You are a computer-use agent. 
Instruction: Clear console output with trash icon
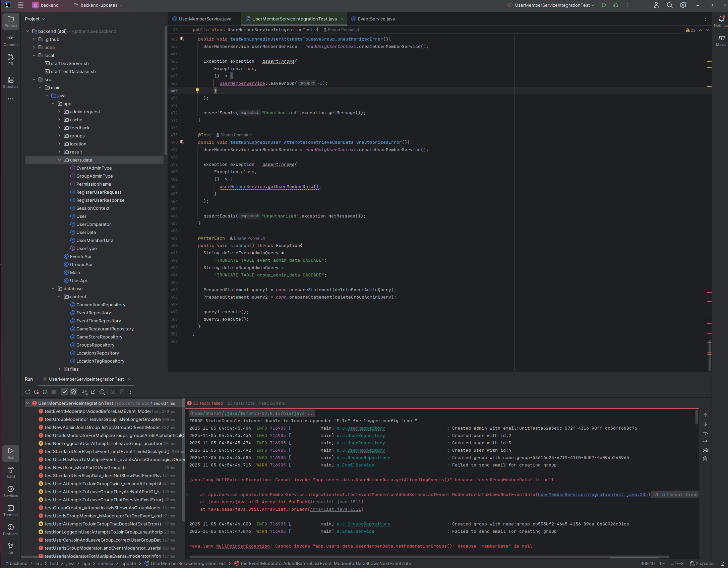coord(705,459)
